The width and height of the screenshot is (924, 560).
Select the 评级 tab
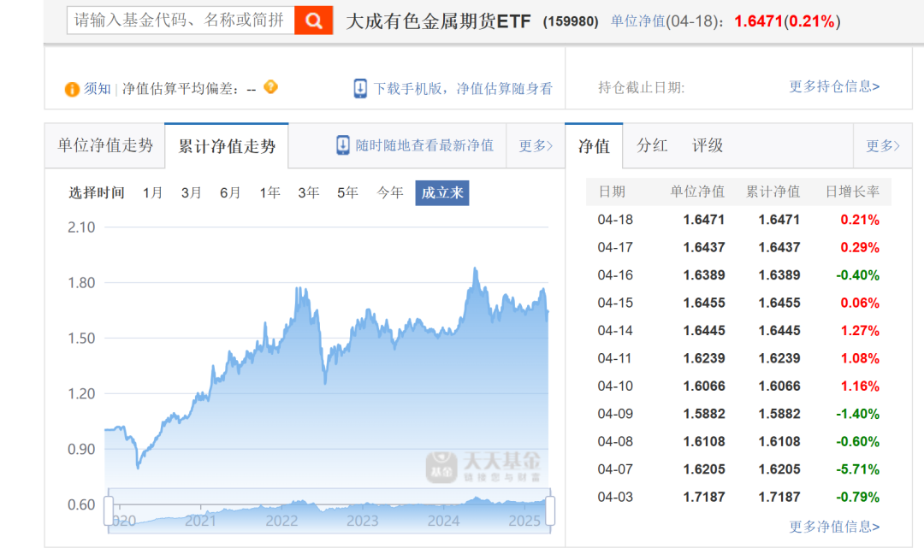708,145
